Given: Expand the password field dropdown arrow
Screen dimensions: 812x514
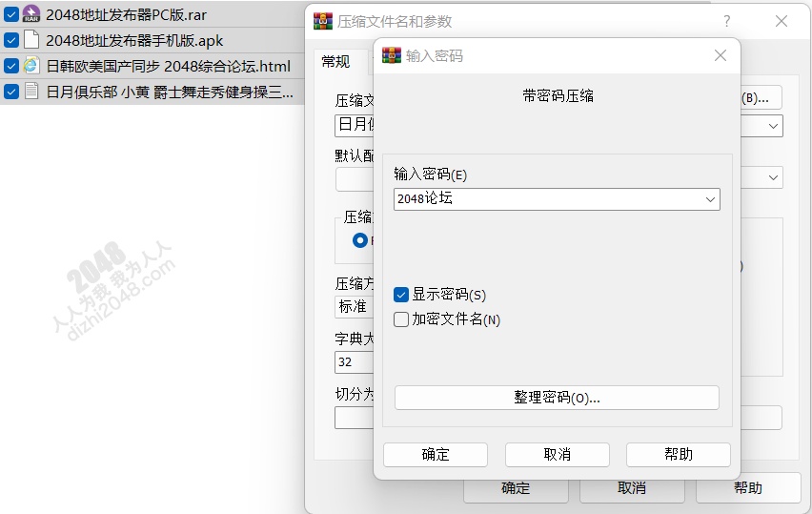Looking at the screenshot, I should pyautogui.click(x=710, y=199).
